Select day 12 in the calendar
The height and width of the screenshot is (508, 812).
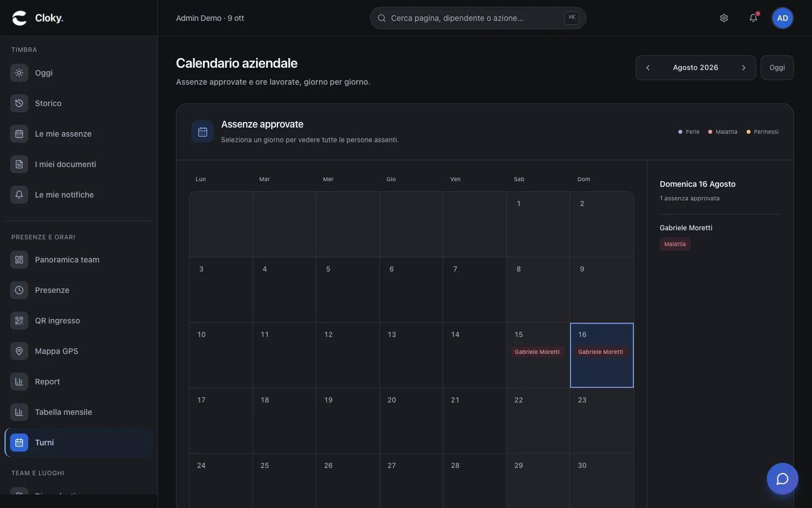[348, 355]
